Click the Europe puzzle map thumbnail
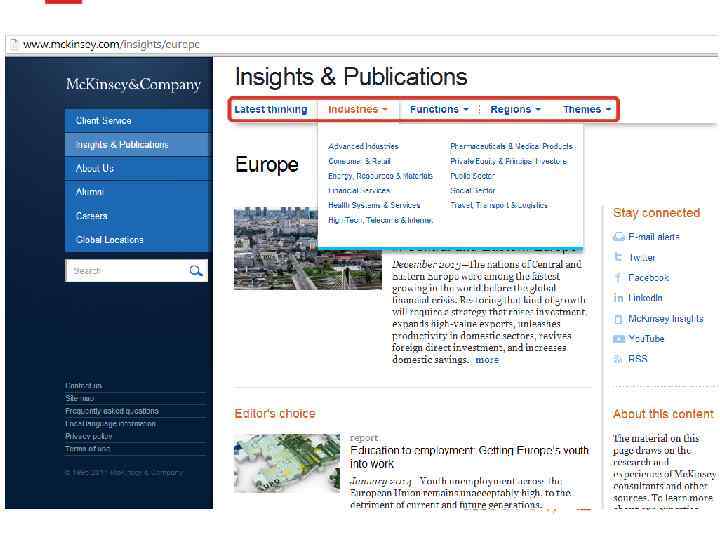Viewport: 720px width, 540px height. point(287,464)
